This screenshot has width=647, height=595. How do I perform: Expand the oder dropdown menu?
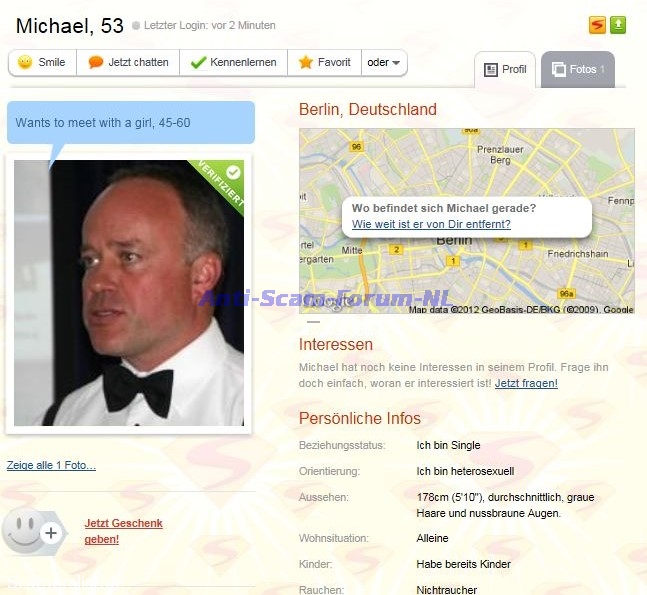click(x=384, y=62)
